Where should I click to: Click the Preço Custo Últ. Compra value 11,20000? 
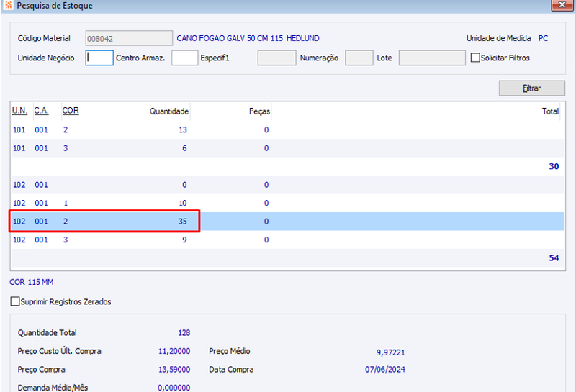(174, 351)
